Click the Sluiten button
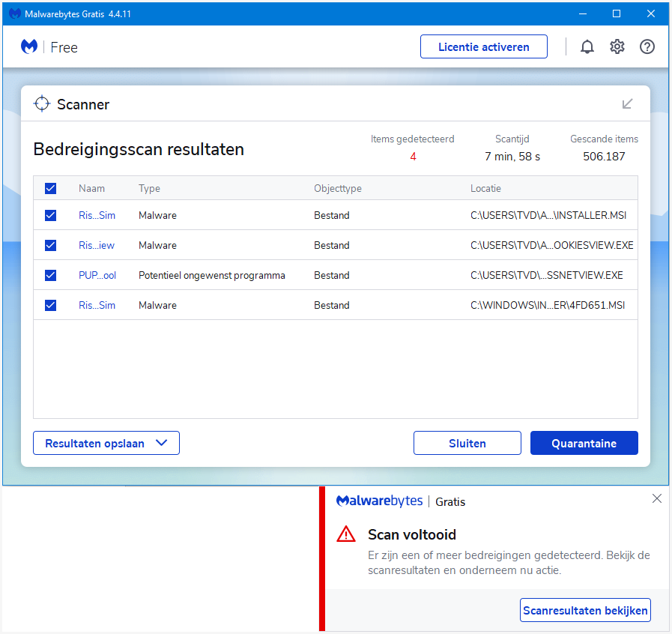 click(x=467, y=443)
